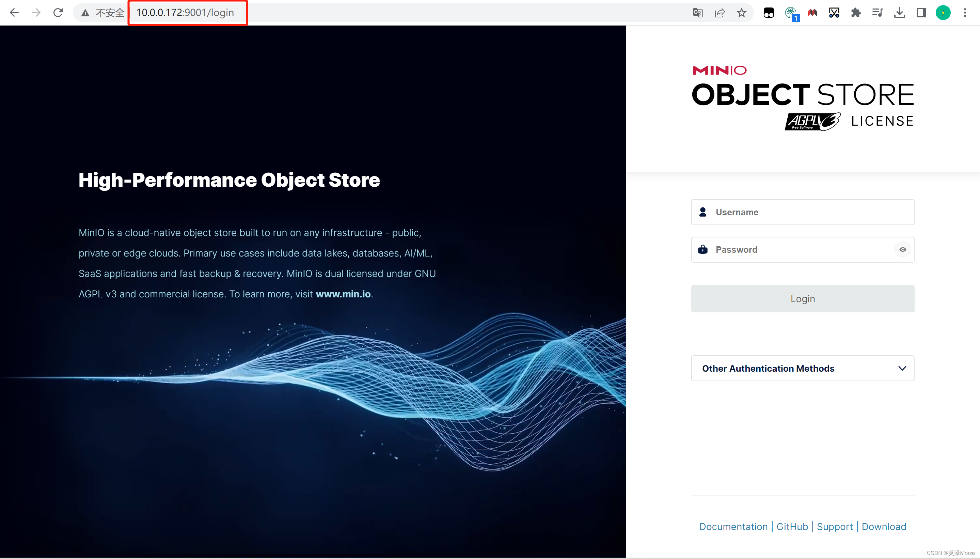Open the Documentation link
980x559 pixels.
click(x=733, y=526)
